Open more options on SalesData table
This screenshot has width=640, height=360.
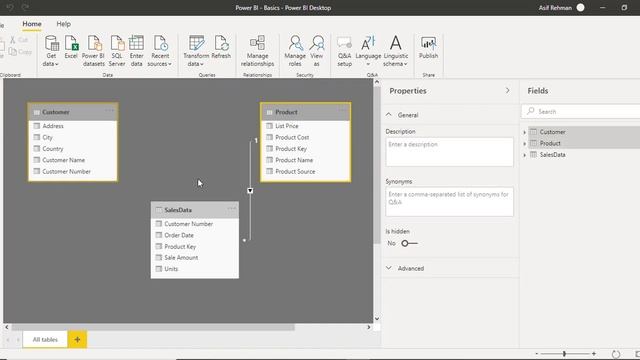pos(231,209)
